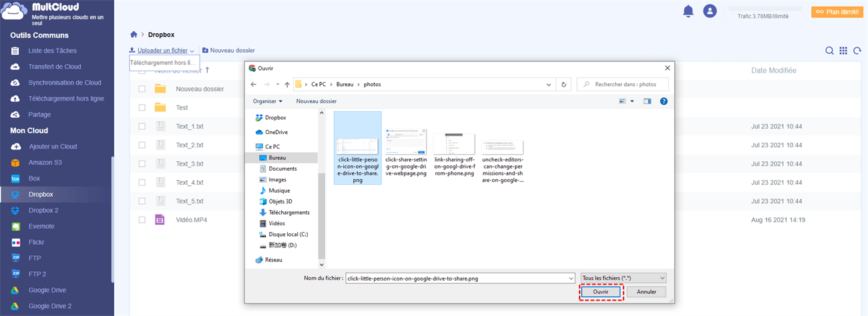This screenshot has height=316, width=868.
Task: Create a Nouveau dossier in MultCloud
Action: [228, 50]
